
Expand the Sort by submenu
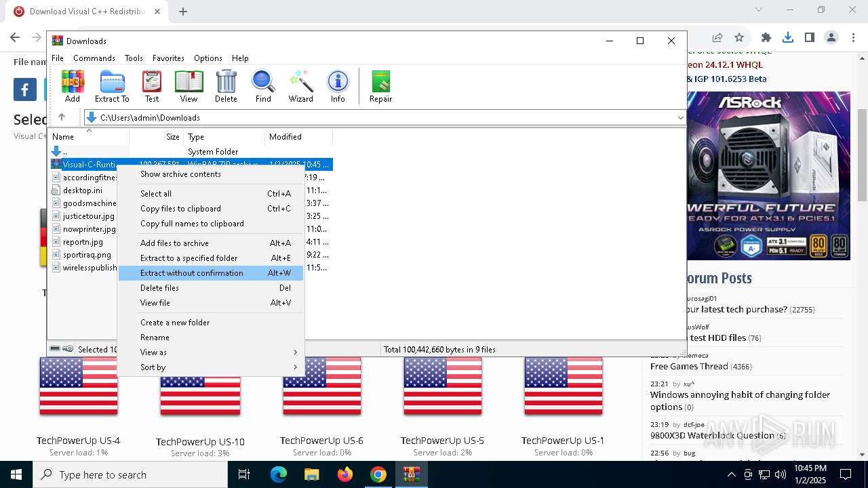[211, 367]
